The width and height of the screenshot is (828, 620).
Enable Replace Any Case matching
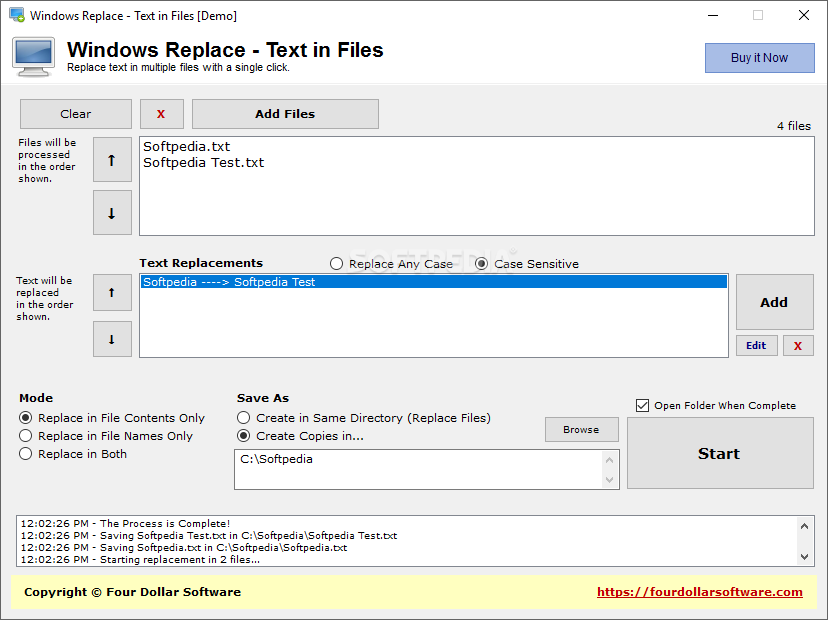tap(337, 263)
